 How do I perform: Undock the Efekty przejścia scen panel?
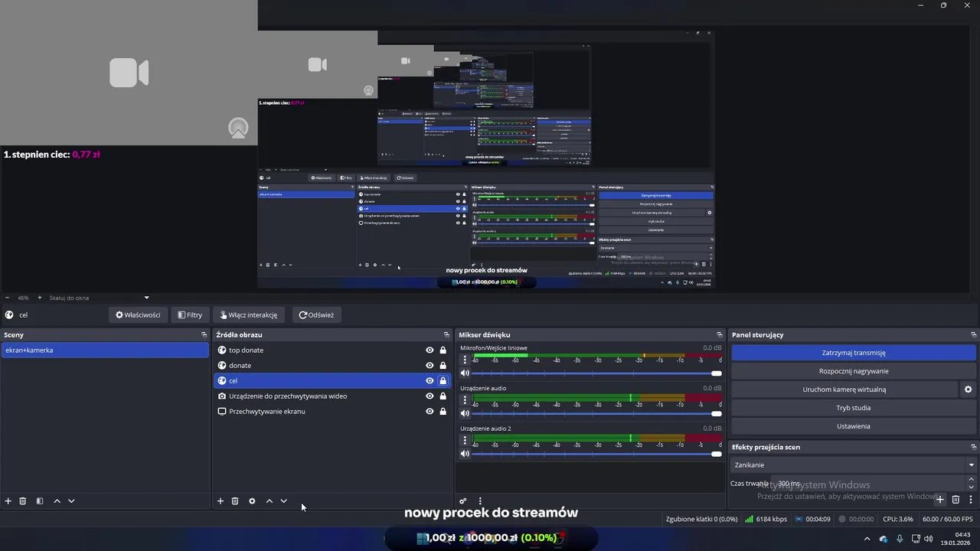974,447
